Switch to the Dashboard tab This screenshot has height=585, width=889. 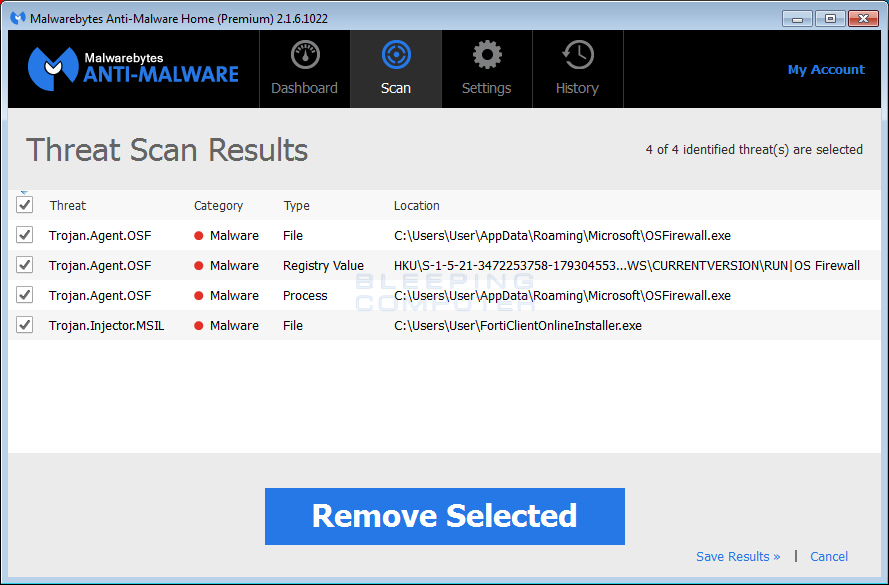tap(304, 88)
